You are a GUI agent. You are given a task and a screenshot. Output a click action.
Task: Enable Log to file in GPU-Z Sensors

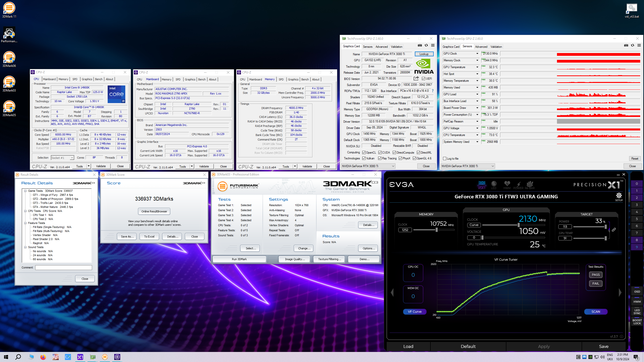[445, 159]
